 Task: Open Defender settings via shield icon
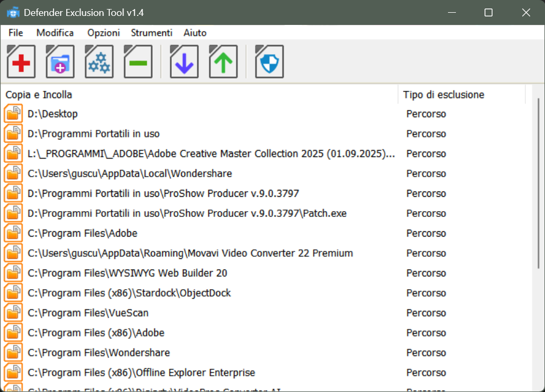coord(269,62)
